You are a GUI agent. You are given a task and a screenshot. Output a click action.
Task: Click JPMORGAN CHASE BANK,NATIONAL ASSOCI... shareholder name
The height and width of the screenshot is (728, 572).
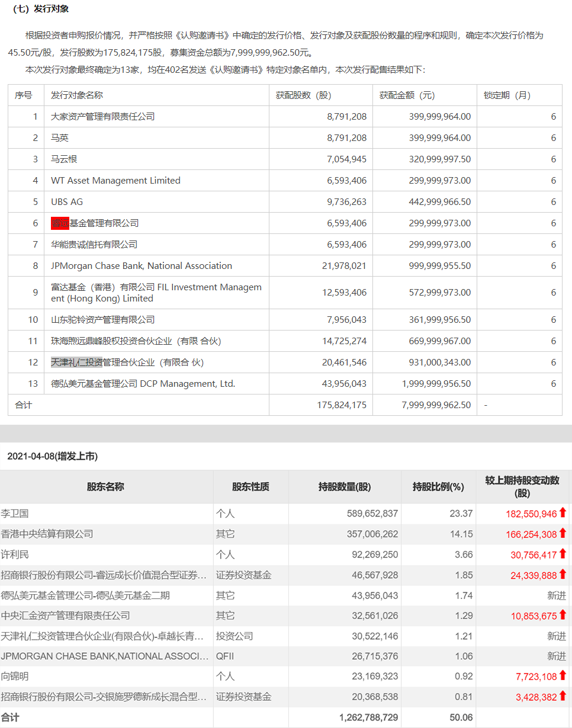coord(104,656)
